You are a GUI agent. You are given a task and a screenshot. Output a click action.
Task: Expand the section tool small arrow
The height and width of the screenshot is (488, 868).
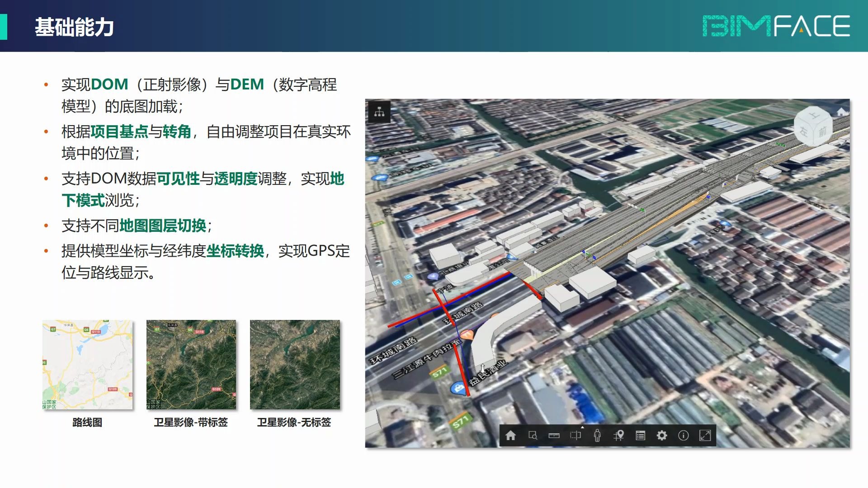tap(582, 427)
